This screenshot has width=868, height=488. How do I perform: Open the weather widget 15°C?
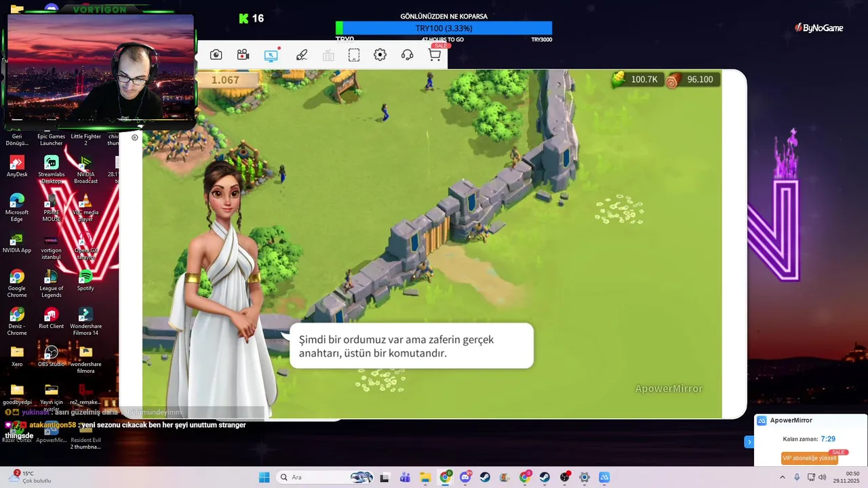pos(30,477)
